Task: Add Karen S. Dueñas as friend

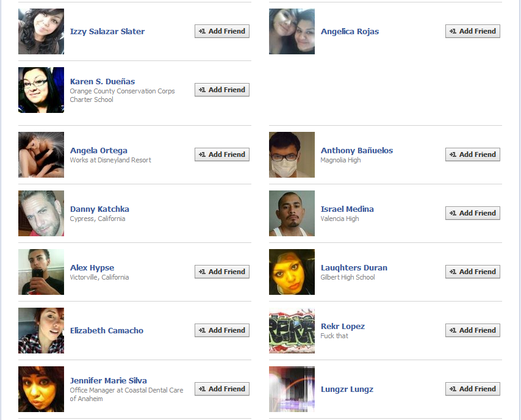Action: click(x=222, y=90)
